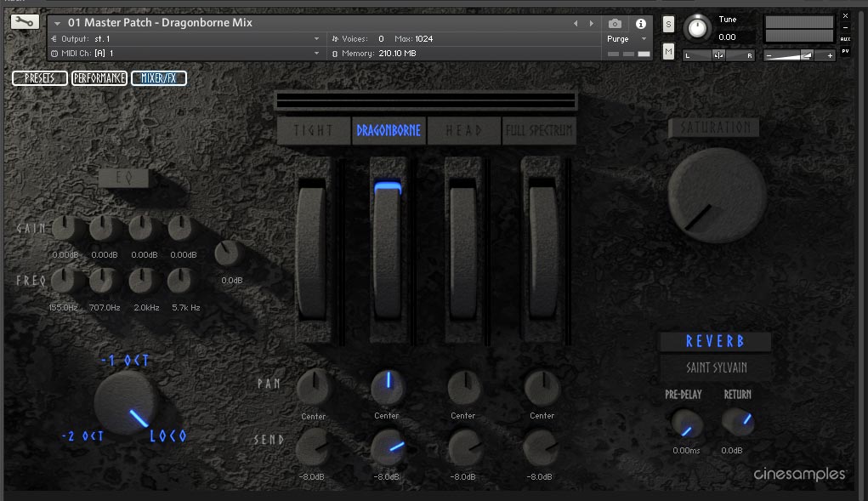Select the Tight mic mix button
This screenshot has width=868, height=501.
[312, 131]
